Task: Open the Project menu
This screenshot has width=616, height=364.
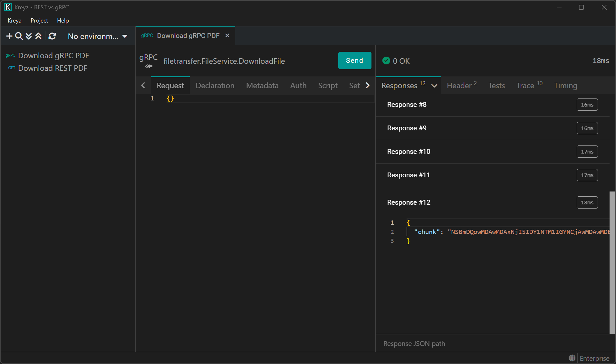Action: [x=39, y=21]
